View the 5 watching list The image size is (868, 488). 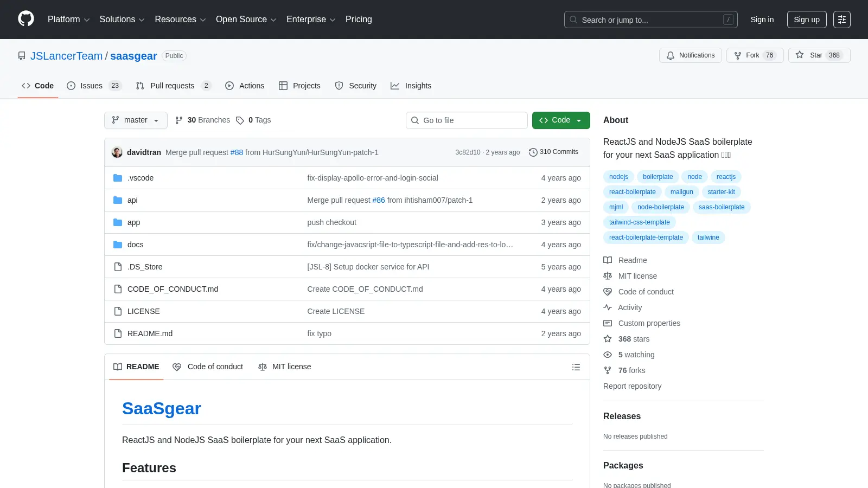point(629,355)
